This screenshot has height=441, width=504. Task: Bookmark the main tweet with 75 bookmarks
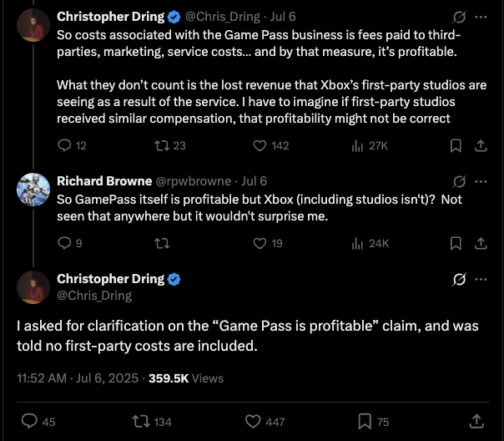(x=364, y=421)
